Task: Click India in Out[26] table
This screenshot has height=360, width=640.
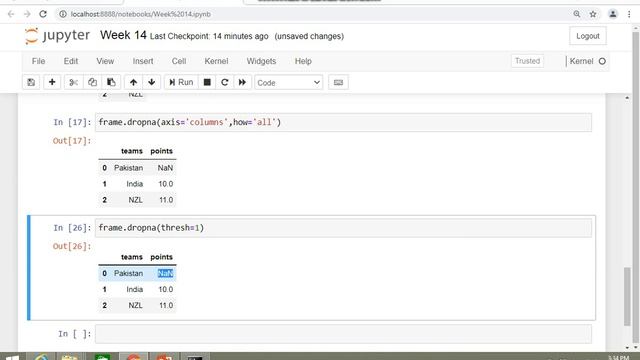Action: [135, 289]
